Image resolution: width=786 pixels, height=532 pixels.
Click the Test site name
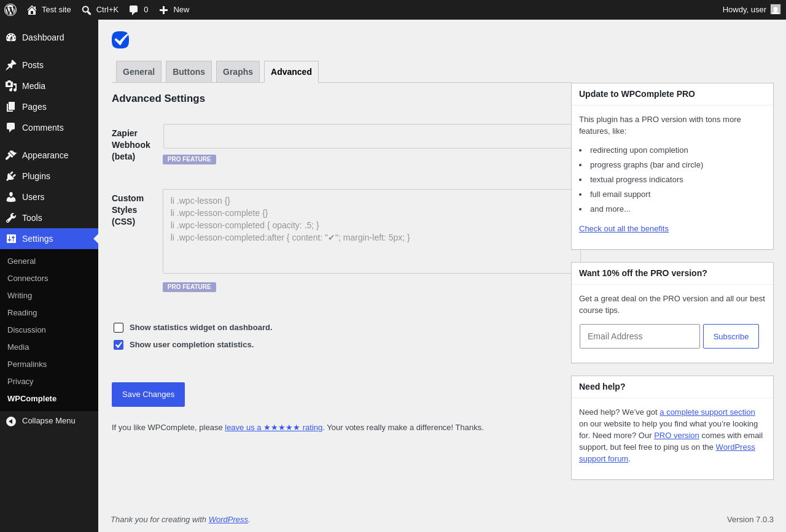tap(56, 10)
